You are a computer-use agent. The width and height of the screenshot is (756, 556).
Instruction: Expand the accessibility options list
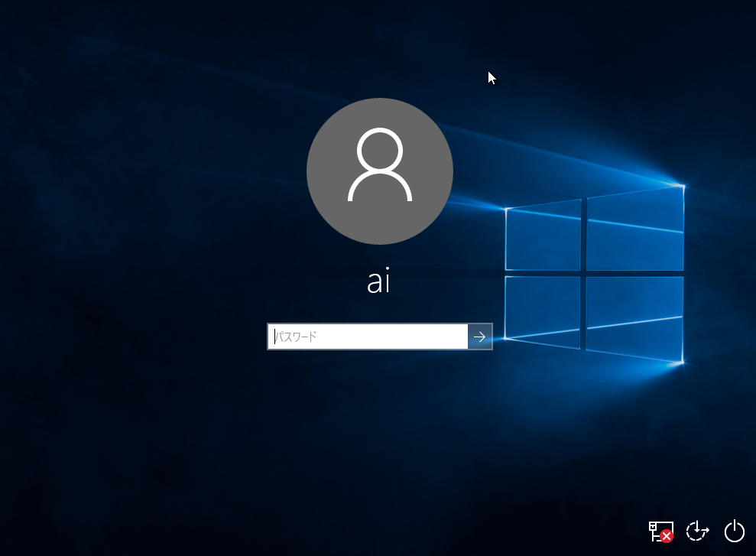[x=697, y=531]
